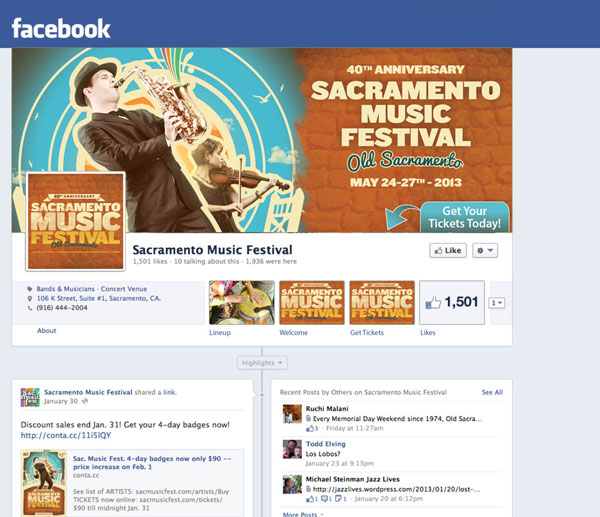Open January 20 at 6:12pm timestamp

tap(389, 499)
